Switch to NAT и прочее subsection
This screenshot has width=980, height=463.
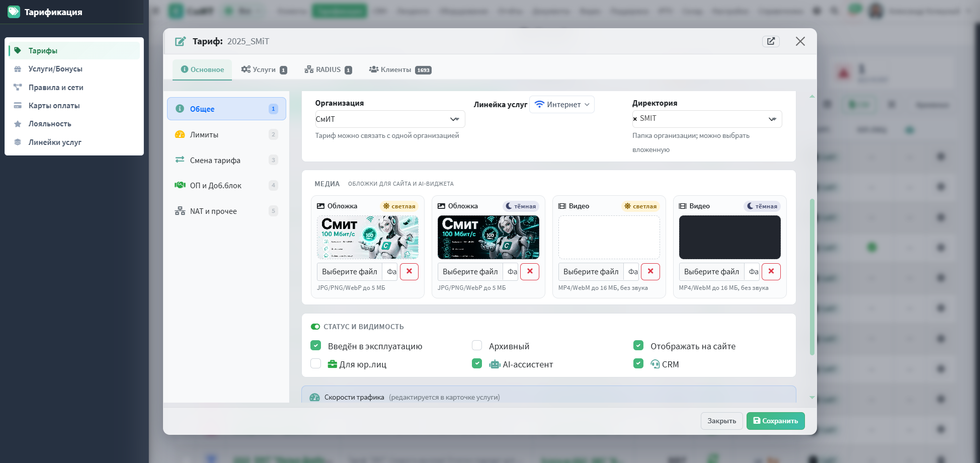[x=226, y=211]
